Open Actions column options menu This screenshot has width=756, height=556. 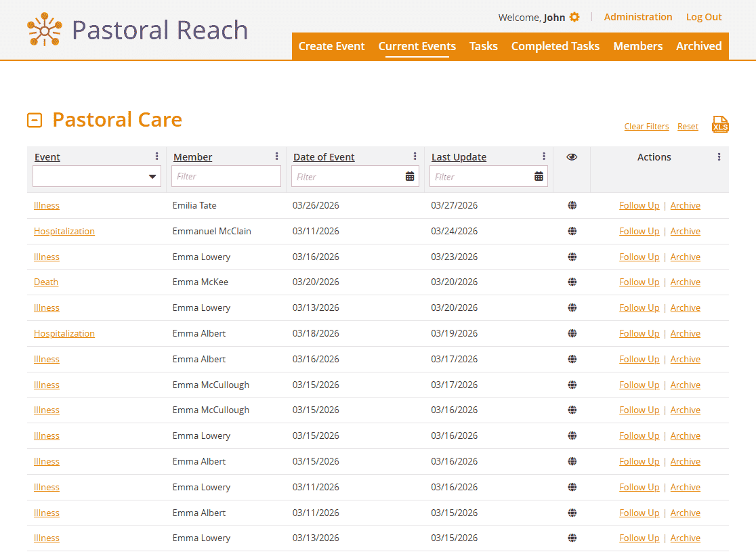[x=719, y=157]
